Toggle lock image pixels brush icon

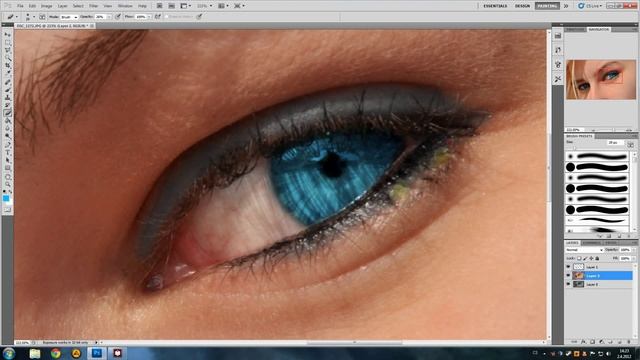pyautogui.click(x=585, y=258)
